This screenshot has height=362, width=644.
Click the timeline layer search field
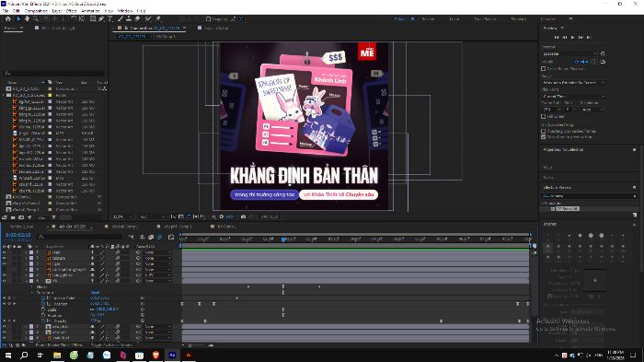(x=80, y=237)
